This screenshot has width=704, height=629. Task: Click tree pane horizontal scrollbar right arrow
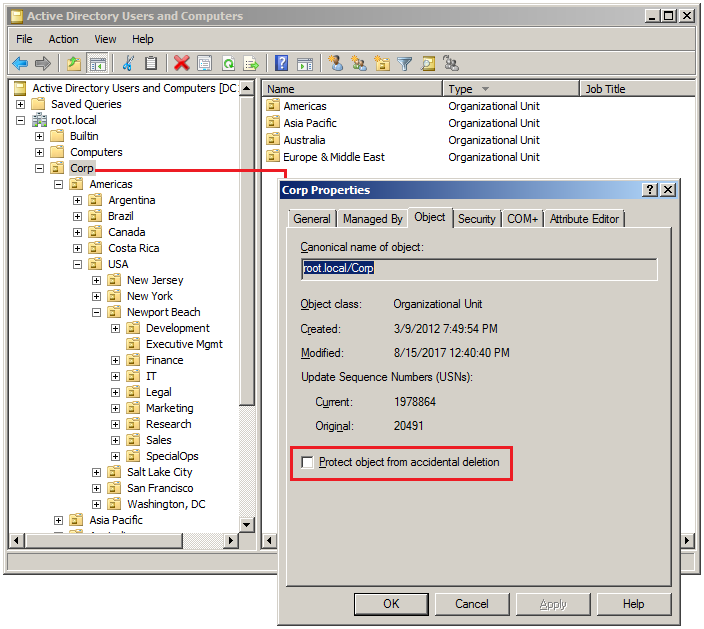[x=231, y=540]
